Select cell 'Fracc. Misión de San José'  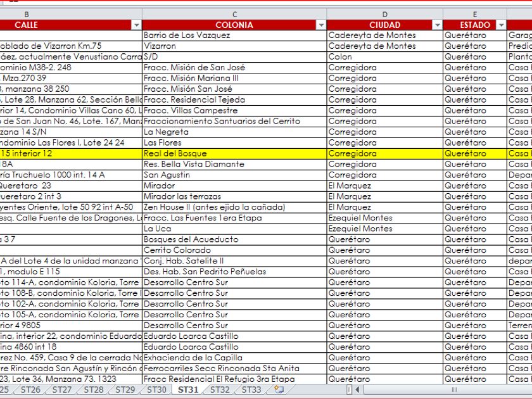click(234, 68)
